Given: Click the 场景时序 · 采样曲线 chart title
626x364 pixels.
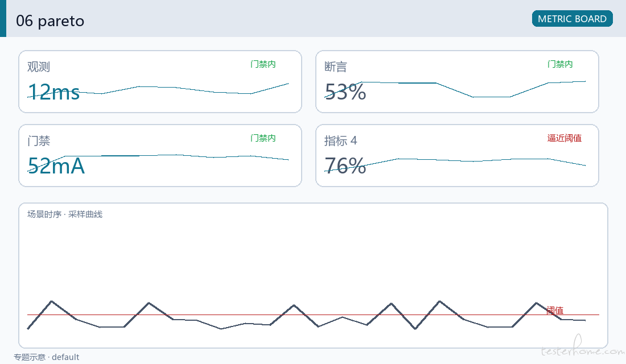Looking at the screenshot, I should (65, 214).
